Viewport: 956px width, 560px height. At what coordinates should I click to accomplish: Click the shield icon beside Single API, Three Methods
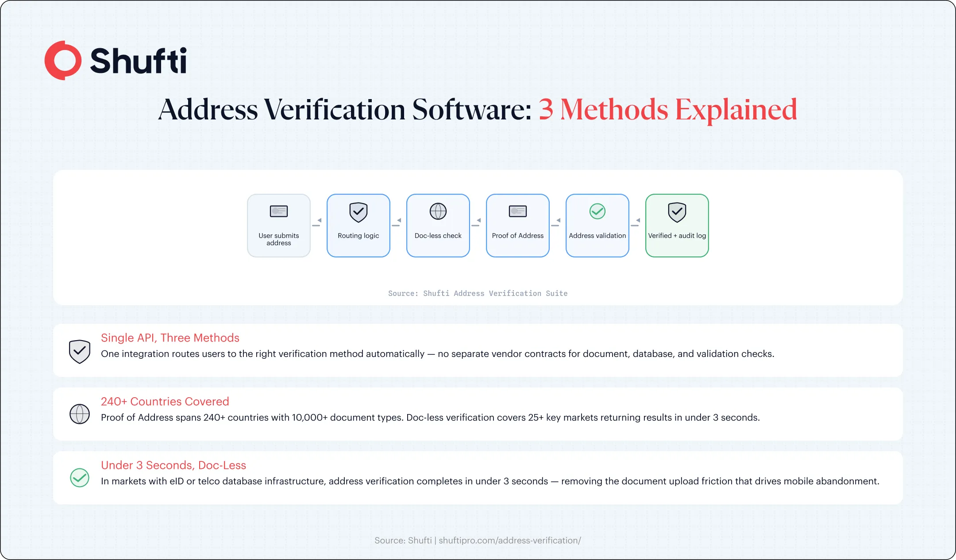(80, 352)
